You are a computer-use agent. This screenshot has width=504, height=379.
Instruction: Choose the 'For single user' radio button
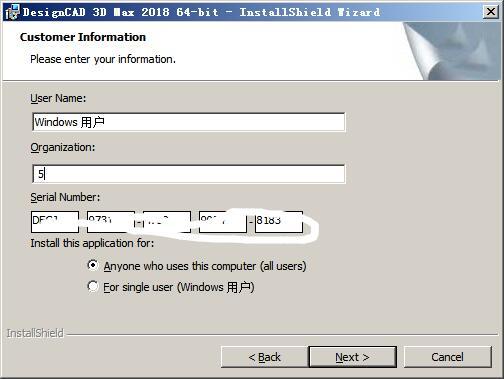[93, 286]
